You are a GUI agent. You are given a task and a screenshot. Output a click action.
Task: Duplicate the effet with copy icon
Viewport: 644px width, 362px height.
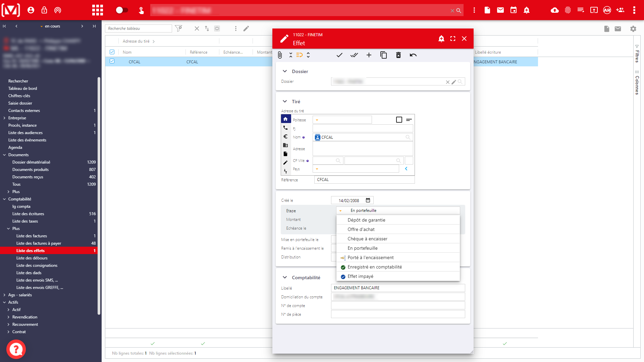tap(384, 55)
